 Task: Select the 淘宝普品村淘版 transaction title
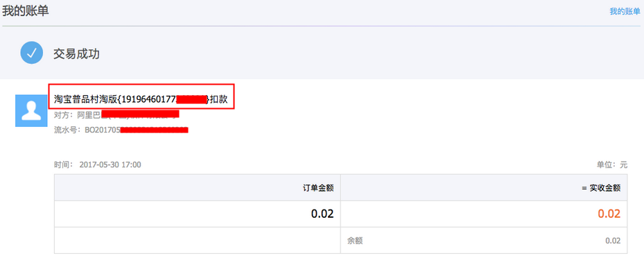(141, 99)
